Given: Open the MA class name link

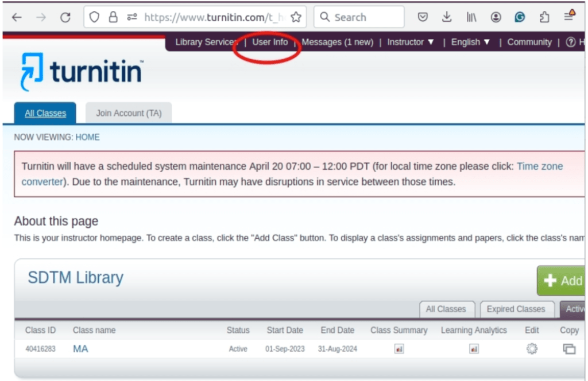Looking at the screenshot, I should coord(80,349).
